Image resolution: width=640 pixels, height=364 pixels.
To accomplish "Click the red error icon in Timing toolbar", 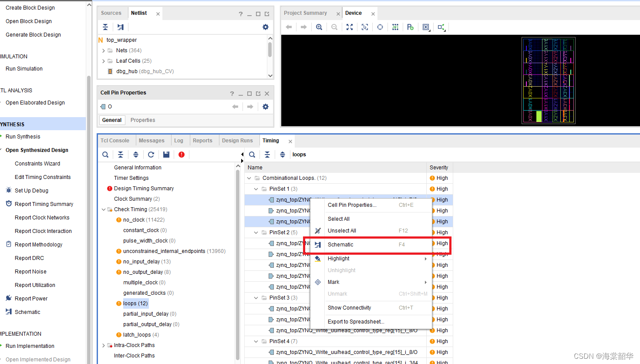I will (182, 155).
